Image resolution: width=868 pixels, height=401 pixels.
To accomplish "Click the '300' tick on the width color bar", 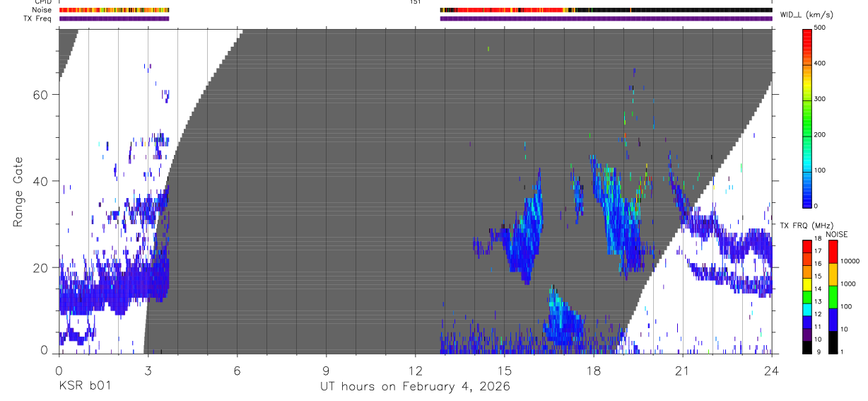I will [x=821, y=99].
